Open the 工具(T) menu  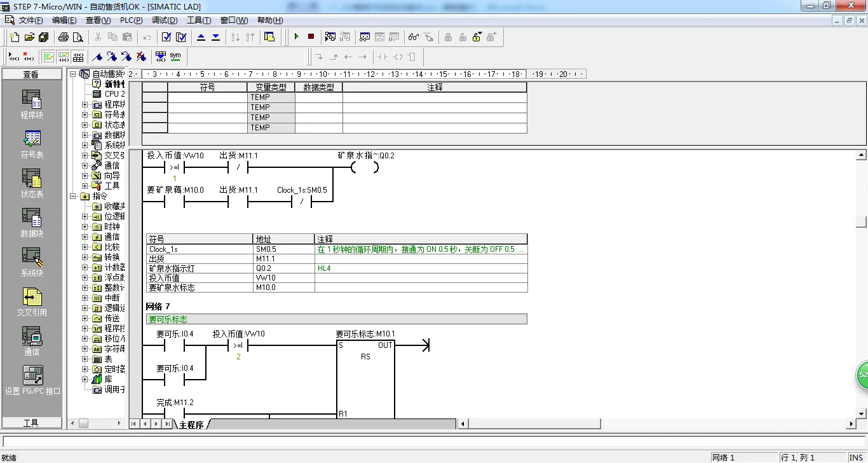coord(199,20)
